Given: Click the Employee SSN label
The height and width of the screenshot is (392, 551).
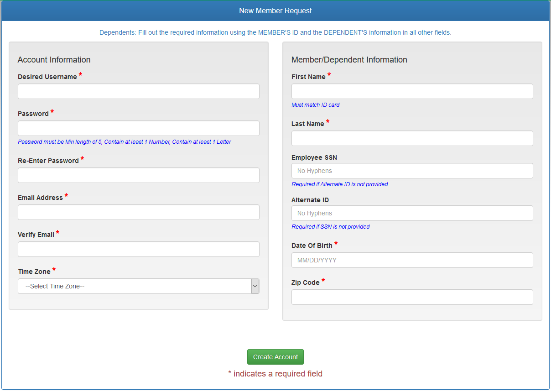Looking at the screenshot, I should point(314,157).
